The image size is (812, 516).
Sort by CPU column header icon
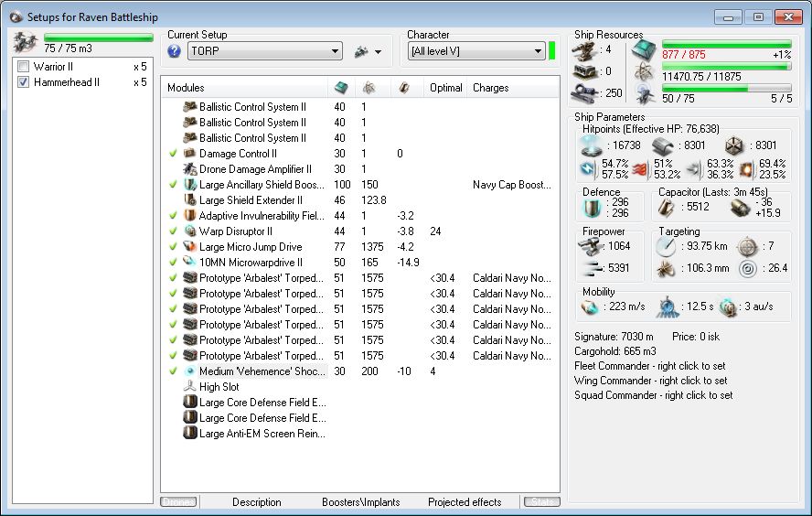(341, 88)
